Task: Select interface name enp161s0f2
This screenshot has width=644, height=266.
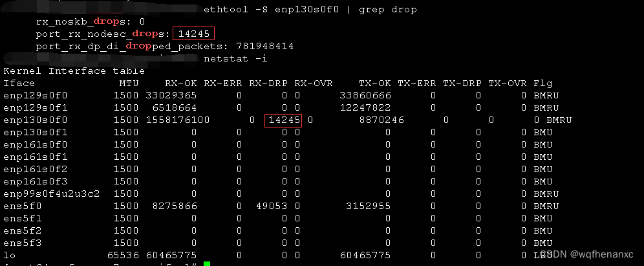Action: click(36, 170)
